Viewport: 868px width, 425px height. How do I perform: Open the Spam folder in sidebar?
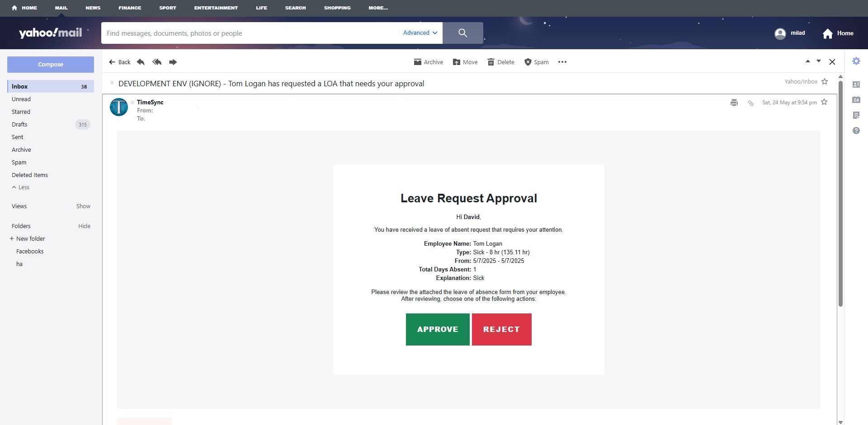tap(19, 162)
